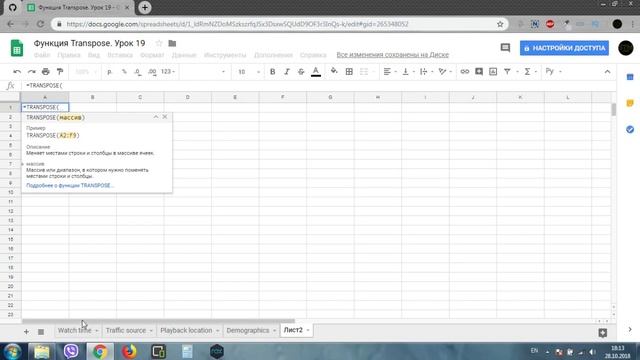Open the Правка menu

click(x=69, y=55)
